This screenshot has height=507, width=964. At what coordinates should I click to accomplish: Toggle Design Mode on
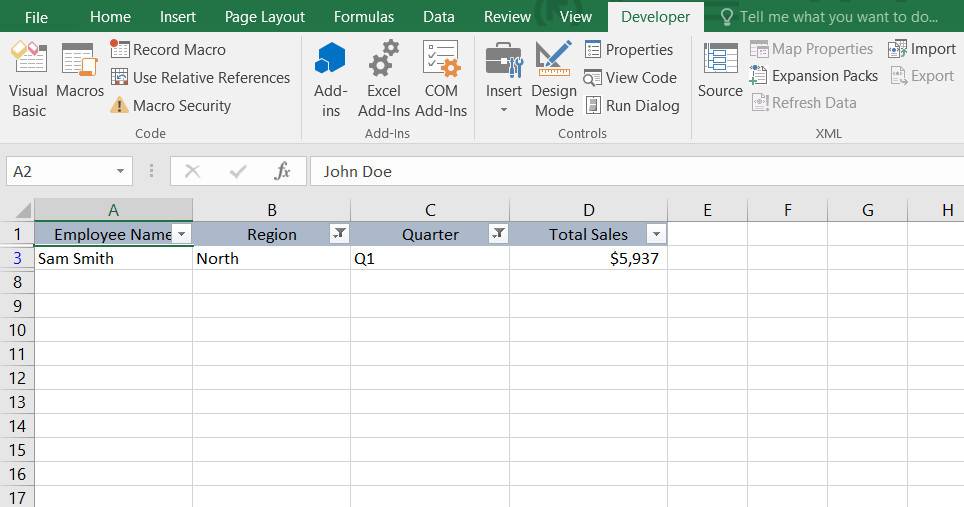tap(553, 80)
